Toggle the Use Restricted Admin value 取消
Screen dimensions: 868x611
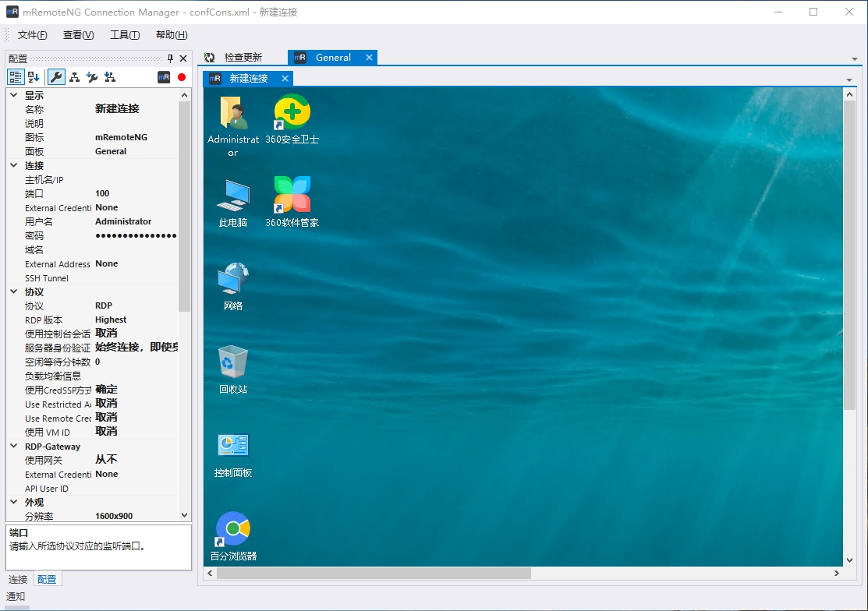106,404
